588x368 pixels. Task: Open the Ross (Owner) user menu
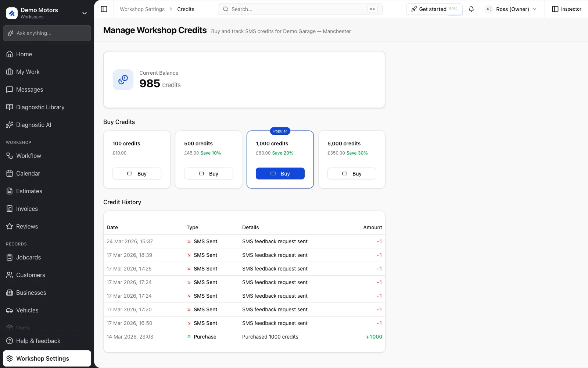(x=511, y=9)
